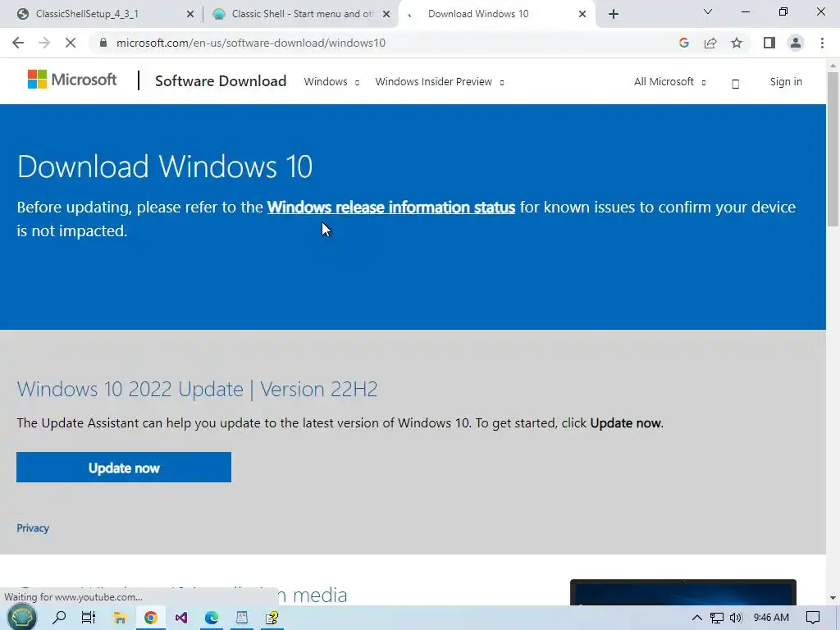This screenshot has height=630, width=840.
Task: Open the network status tray icon
Action: [716, 618]
